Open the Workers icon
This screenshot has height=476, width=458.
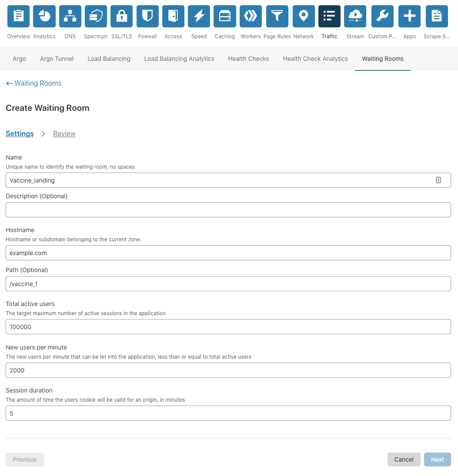pyautogui.click(x=251, y=16)
